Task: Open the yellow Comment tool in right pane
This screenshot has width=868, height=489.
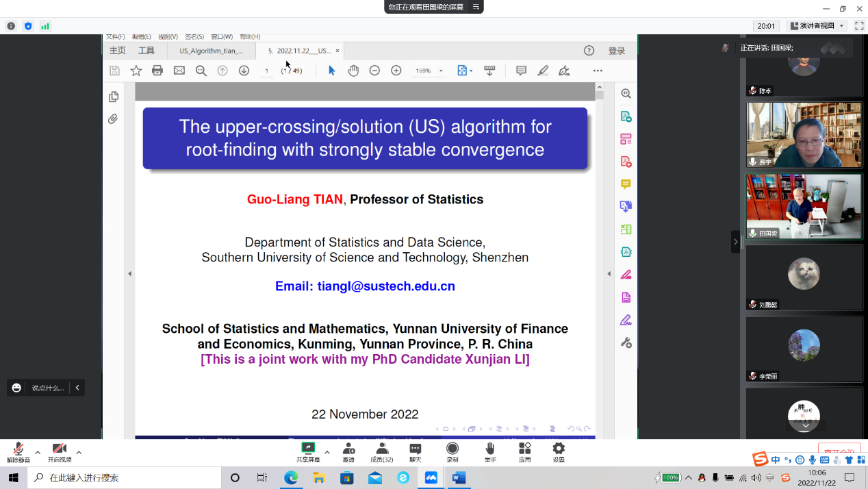Action: [x=626, y=184]
